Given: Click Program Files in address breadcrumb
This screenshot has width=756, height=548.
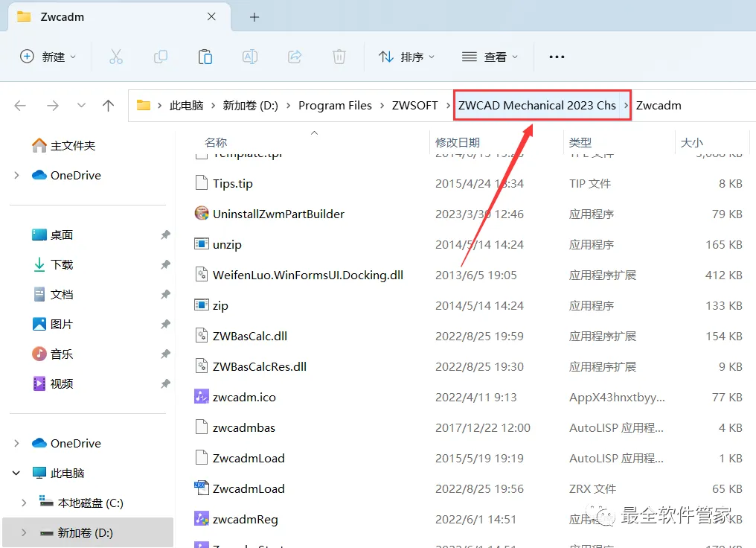Looking at the screenshot, I should tap(335, 105).
